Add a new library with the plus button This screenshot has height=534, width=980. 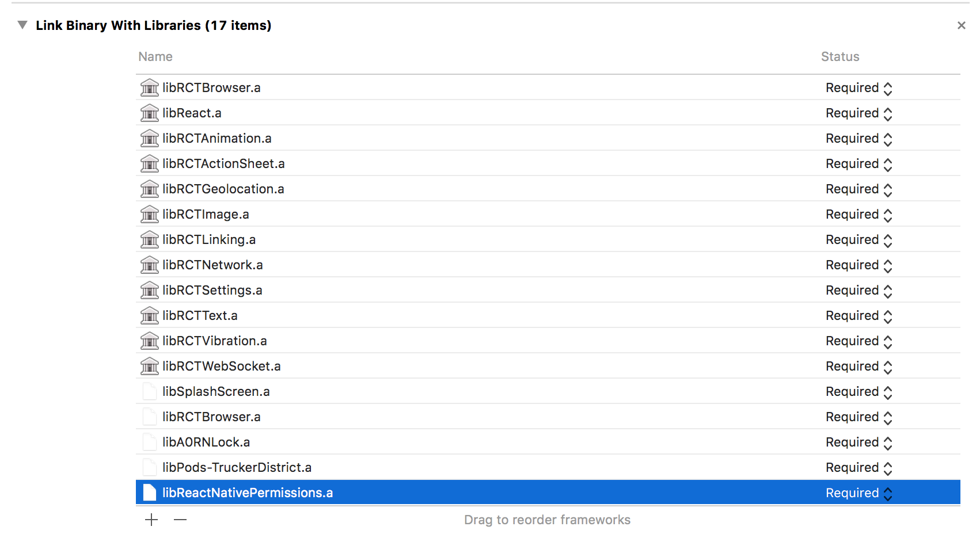(151, 519)
